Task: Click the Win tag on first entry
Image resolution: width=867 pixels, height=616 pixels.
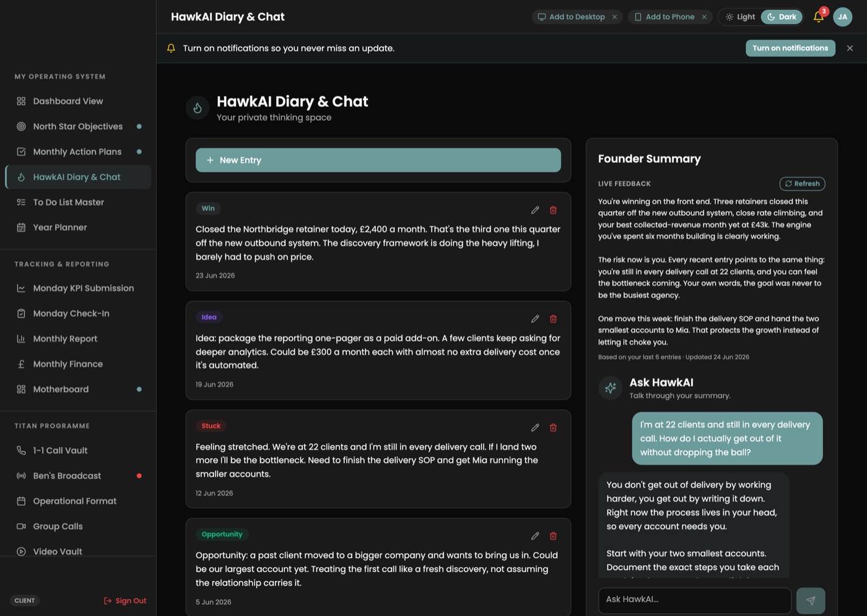Action: pyautogui.click(x=208, y=209)
